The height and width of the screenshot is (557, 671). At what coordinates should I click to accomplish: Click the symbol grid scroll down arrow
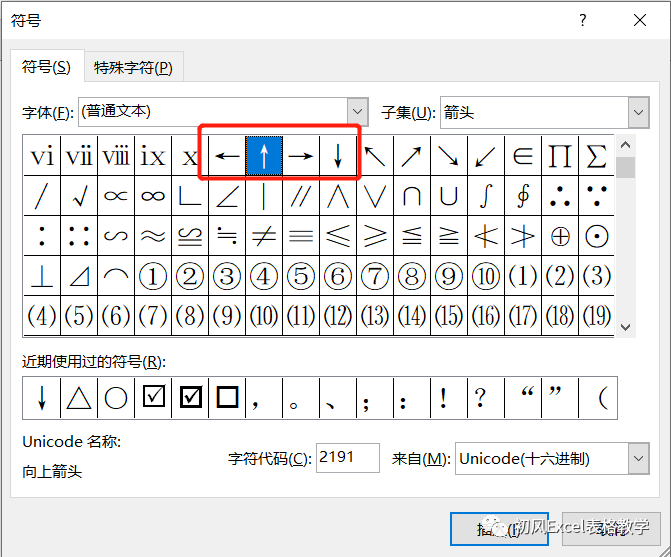(x=625, y=327)
